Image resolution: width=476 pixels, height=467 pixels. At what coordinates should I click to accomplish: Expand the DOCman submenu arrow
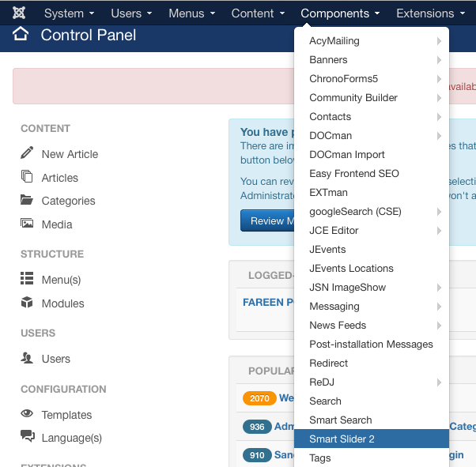tap(439, 136)
